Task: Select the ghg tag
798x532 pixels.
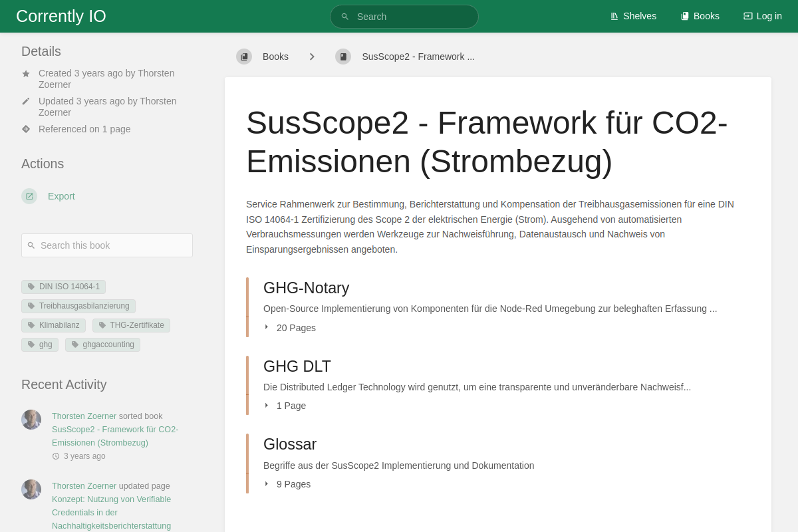Action: [x=40, y=344]
